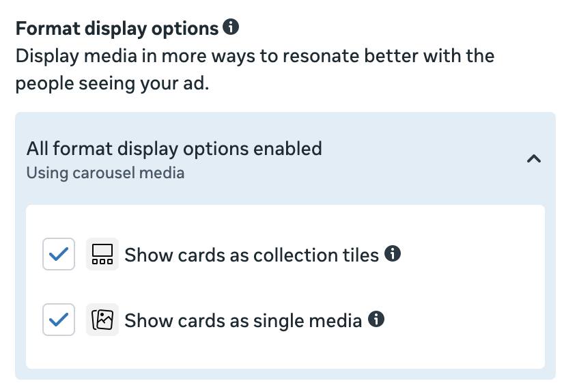Collapse the format display options chevron

pyautogui.click(x=534, y=159)
